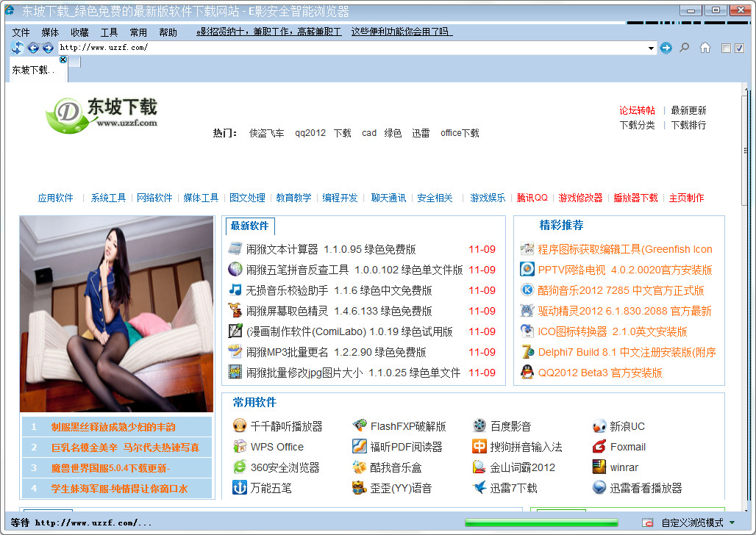Click the 闹猴文本计算器 calculator icon
Image resolution: width=756 pixels, height=535 pixels.
[x=235, y=248]
